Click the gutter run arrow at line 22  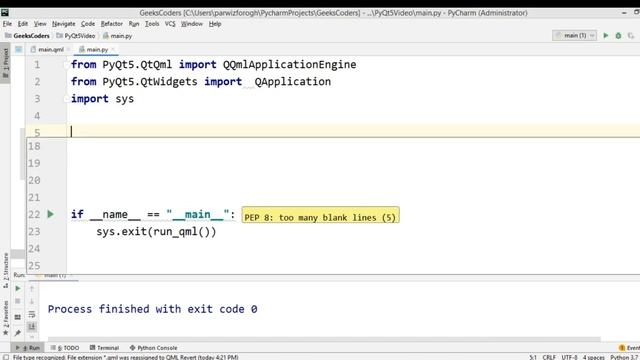tap(51, 214)
